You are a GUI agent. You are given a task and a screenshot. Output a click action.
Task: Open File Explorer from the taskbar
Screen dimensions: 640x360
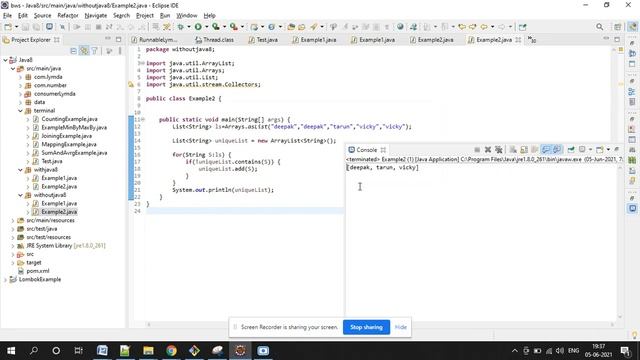148,351
